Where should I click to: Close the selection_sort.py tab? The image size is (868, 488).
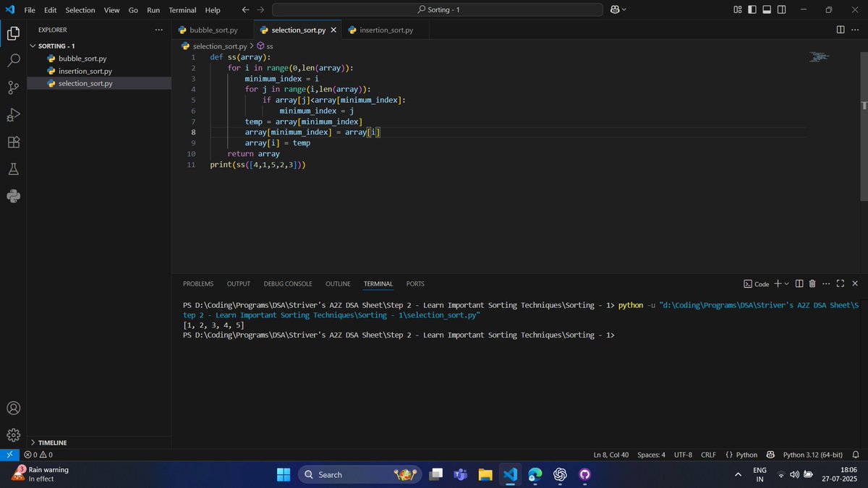click(333, 30)
